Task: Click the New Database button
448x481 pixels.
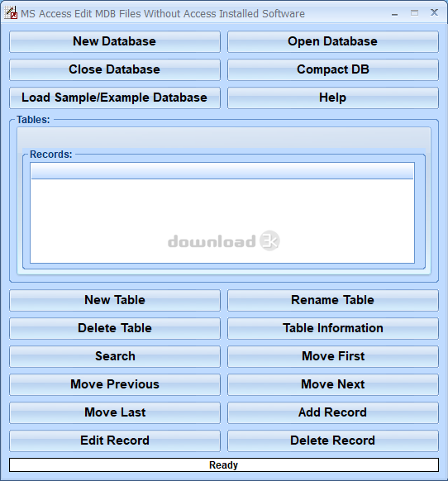Action: (115, 41)
